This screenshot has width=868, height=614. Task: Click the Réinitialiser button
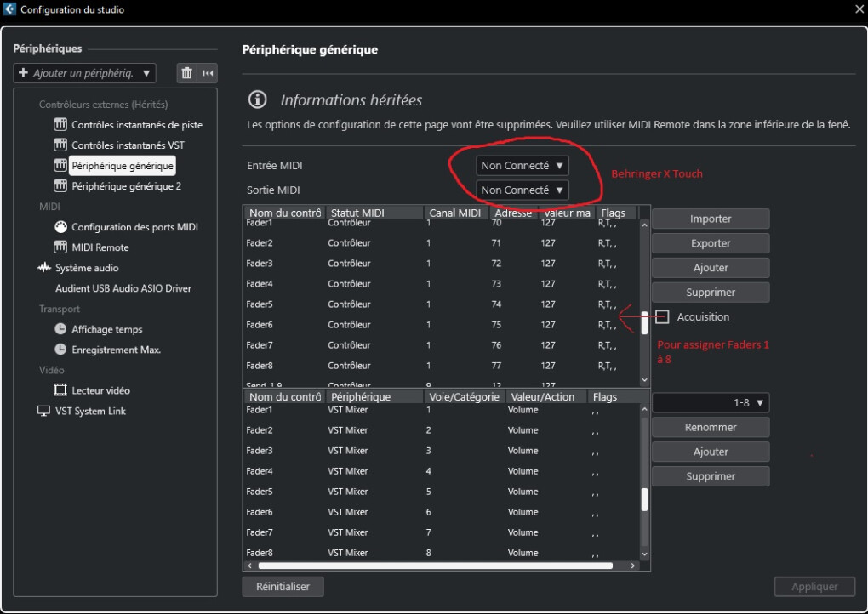(283, 586)
